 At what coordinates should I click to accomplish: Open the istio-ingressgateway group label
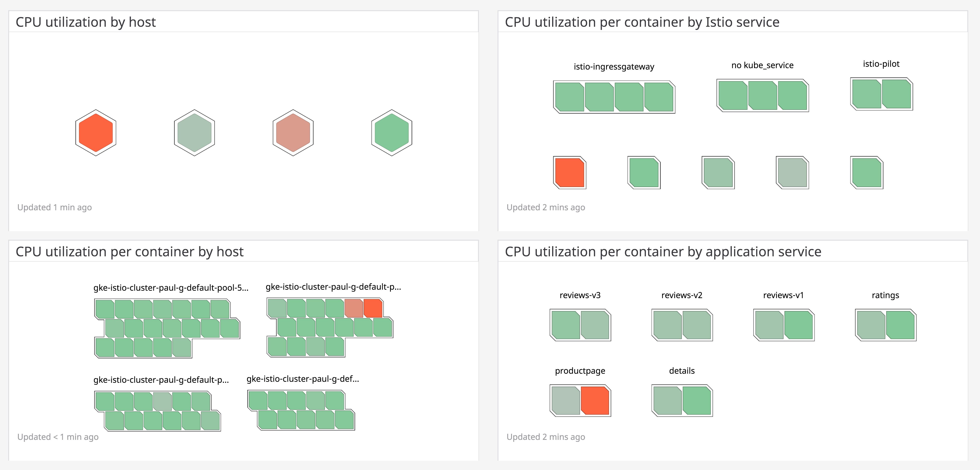click(614, 67)
